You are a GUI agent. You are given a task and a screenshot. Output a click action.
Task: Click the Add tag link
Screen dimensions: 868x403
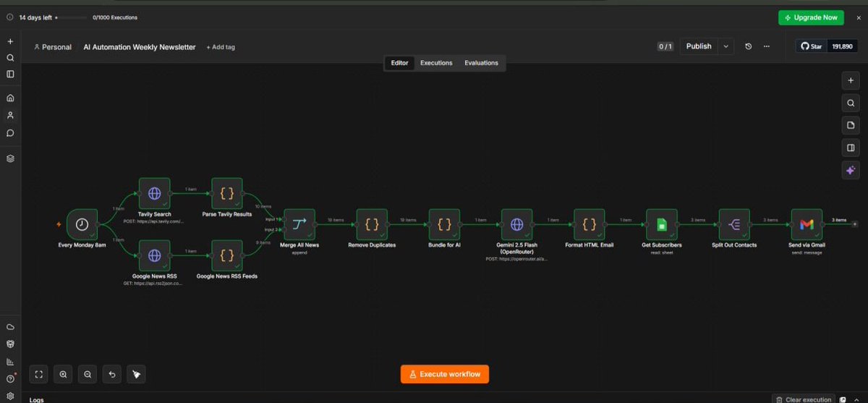click(221, 47)
